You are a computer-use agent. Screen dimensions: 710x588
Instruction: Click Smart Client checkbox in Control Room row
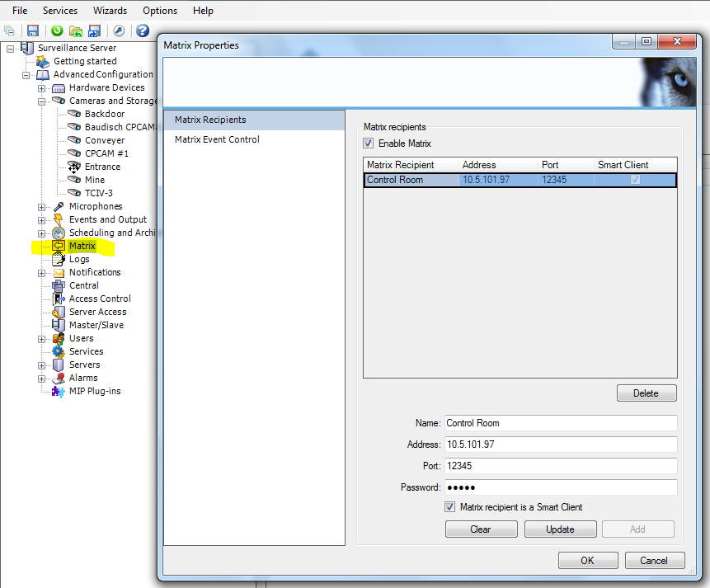coord(635,180)
